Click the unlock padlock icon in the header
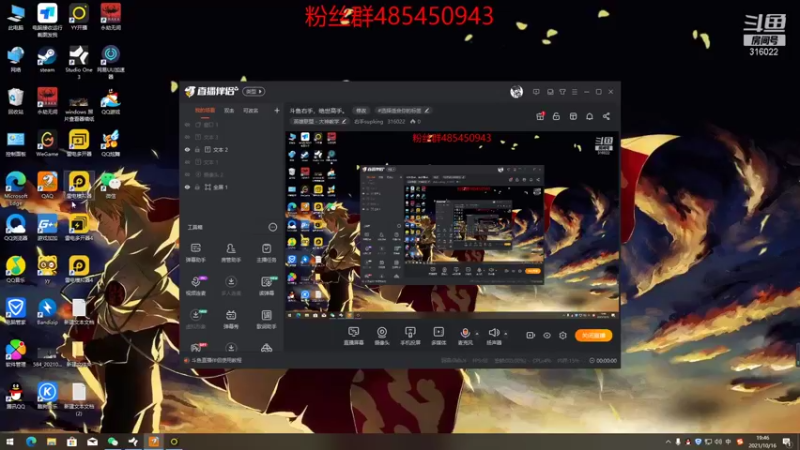 [x=557, y=116]
